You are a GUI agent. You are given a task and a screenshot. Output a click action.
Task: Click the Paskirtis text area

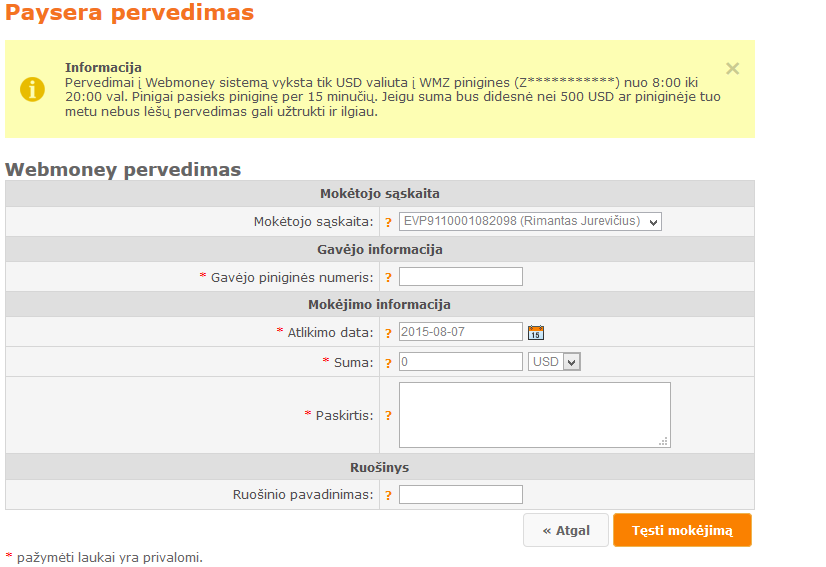tap(535, 415)
